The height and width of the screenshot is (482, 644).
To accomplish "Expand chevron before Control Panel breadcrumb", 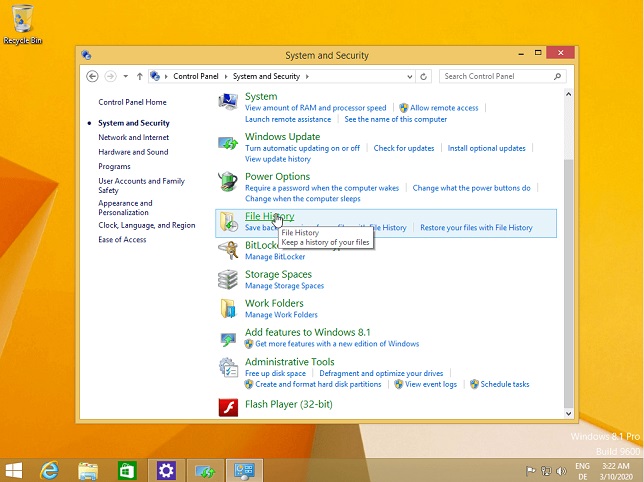I will point(166,76).
